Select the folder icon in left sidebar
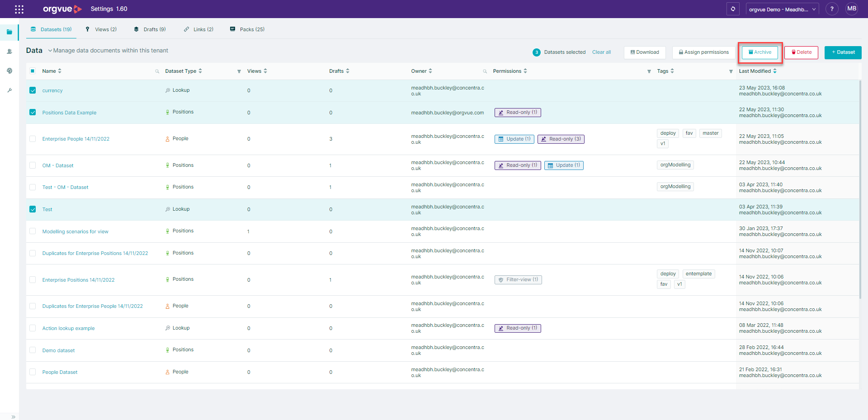 pyautogui.click(x=9, y=32)
